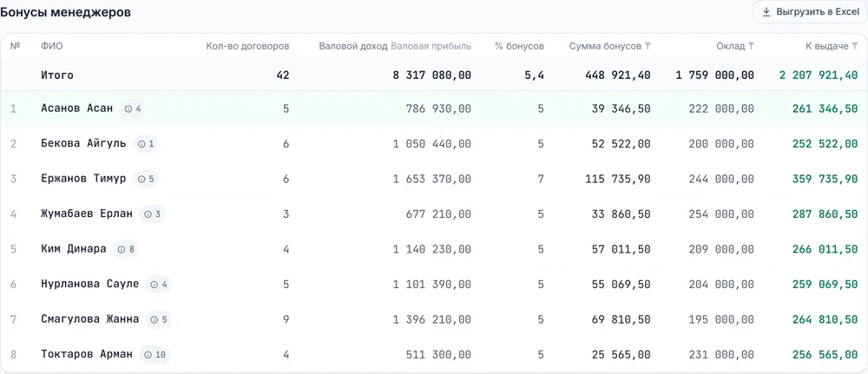Click payout value 264 810,50
The image size is (868, 374).
[x=825, y=320]
